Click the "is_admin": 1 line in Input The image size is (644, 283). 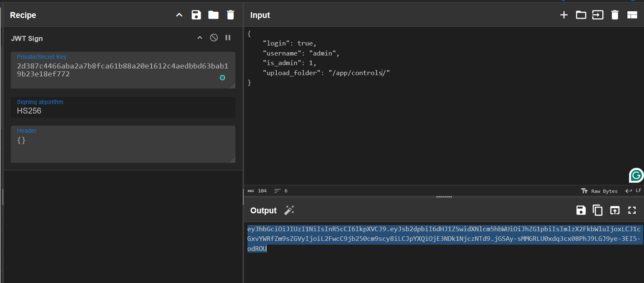coord(290,63)
